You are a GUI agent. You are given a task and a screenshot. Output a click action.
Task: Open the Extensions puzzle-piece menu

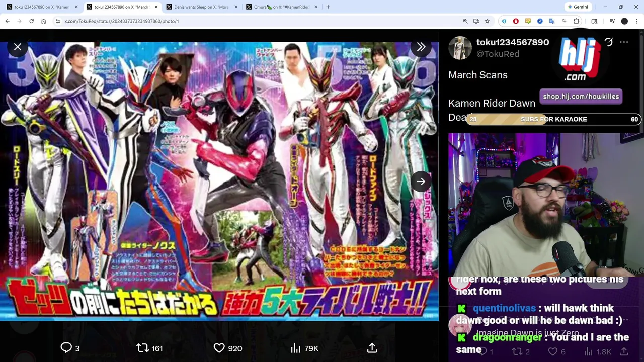577,21
